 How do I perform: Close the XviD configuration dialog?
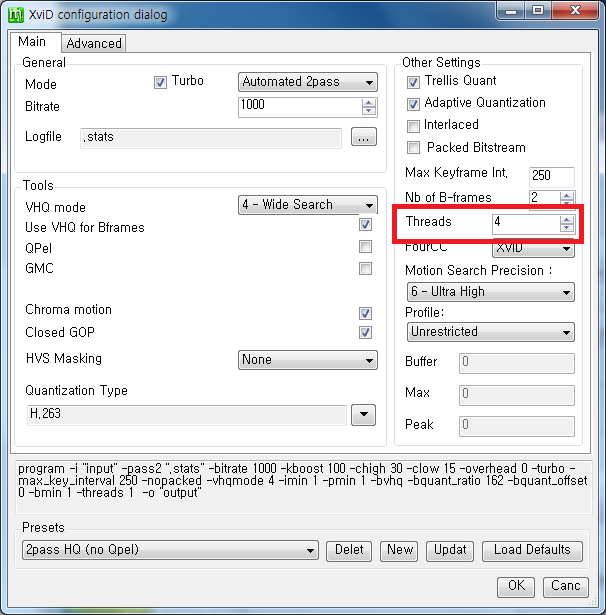[575, 11]
